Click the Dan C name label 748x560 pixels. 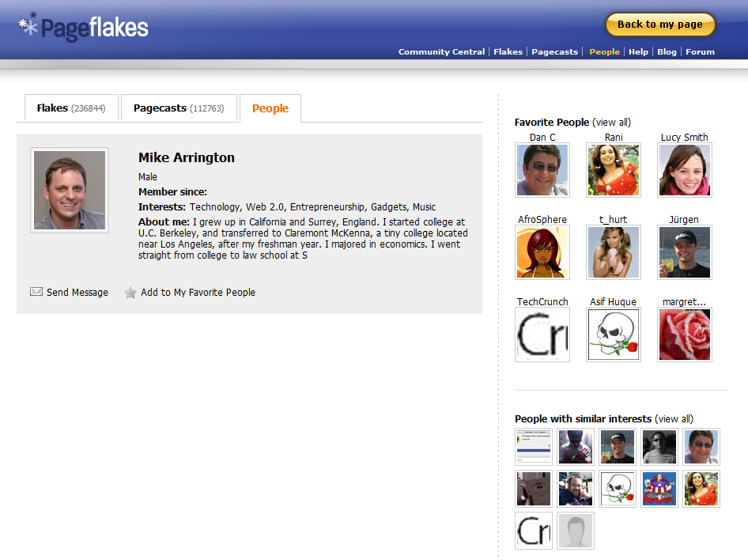point(542,138)
